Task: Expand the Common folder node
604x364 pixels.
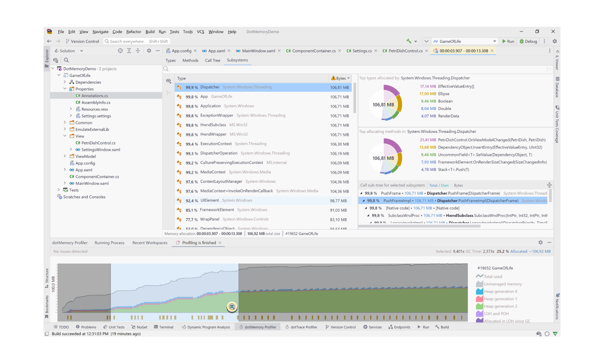Action: (65, 123)
